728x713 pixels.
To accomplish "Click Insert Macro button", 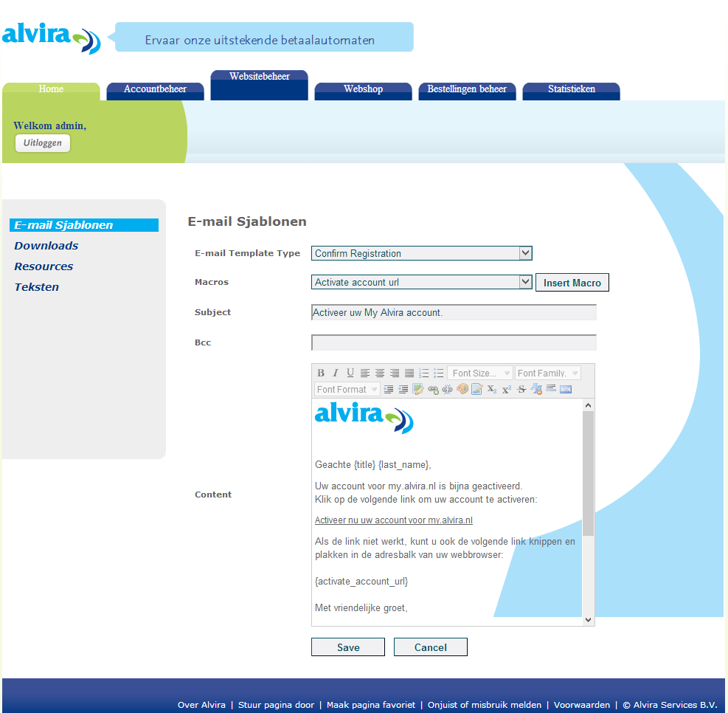I will [572, 283].
